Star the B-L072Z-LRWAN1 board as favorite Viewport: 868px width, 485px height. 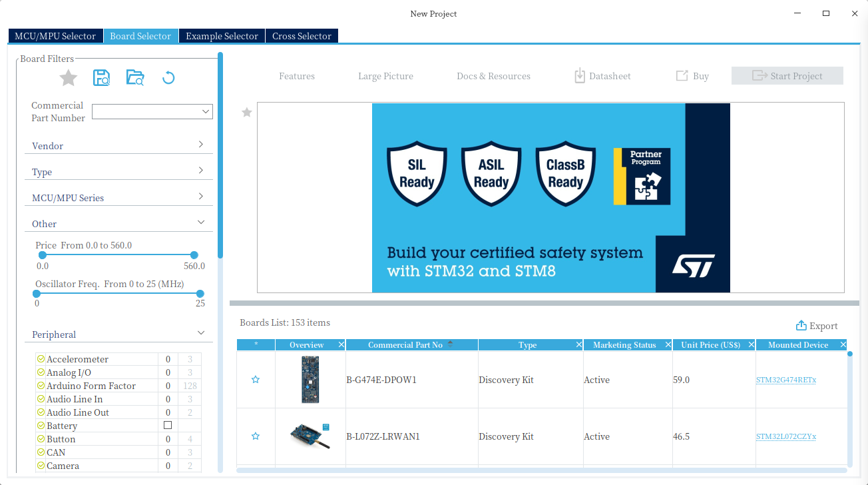pyautogui.click(x=256, y=436)
